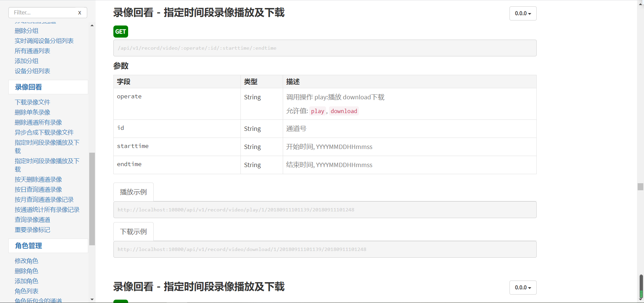Open the 重要录像标记 link

click(x=33, y=230)
